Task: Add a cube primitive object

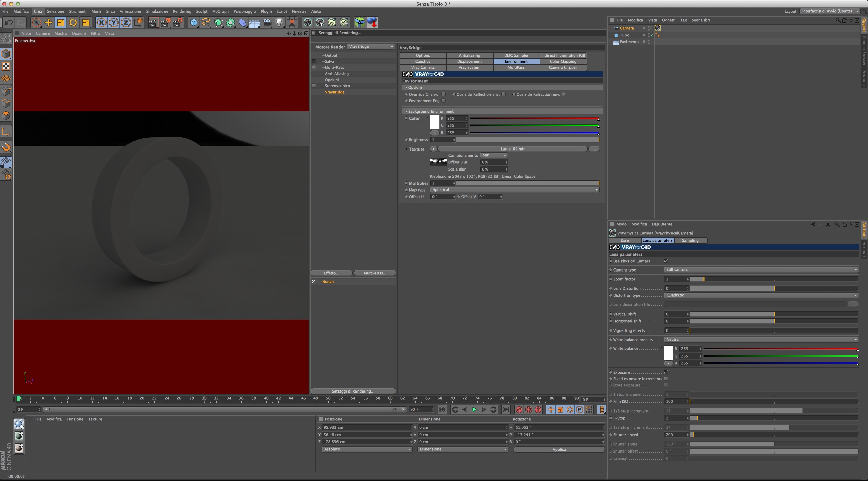Action: point(193,23)
